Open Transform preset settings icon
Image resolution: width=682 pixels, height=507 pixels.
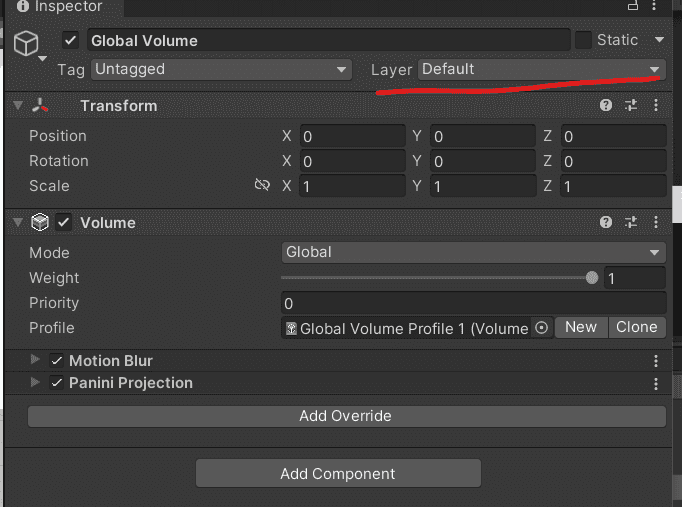[631, 105]
